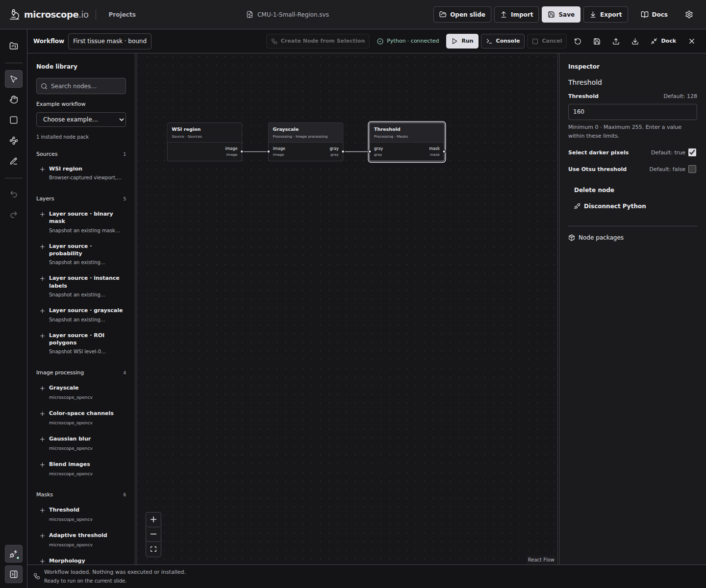Select the rectangle tool
706x588 pixels.
14,120
